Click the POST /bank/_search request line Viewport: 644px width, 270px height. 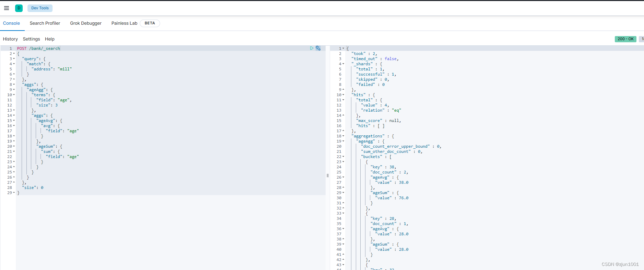38,48
